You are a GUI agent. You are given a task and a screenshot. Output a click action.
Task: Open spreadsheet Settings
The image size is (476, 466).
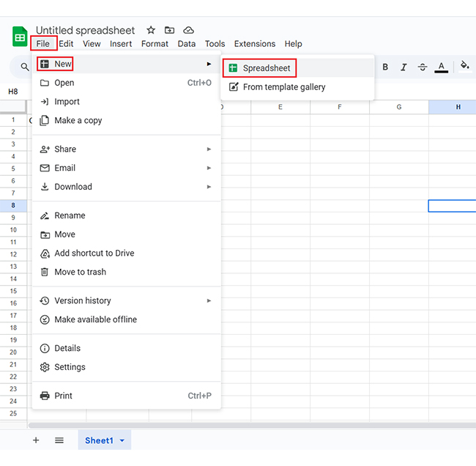(126, 367)
